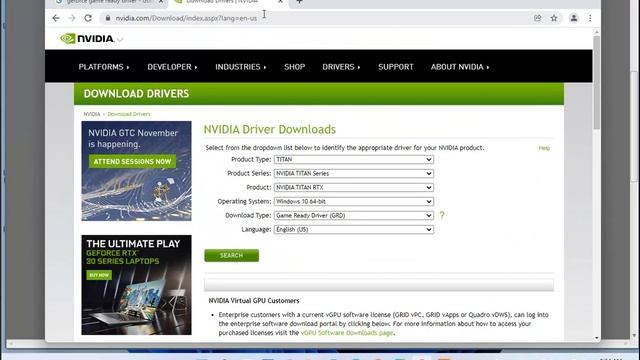Click the green SEARCH button
Image resolution: width=640 pixels, height=360 pixels.
pos(231,256)
